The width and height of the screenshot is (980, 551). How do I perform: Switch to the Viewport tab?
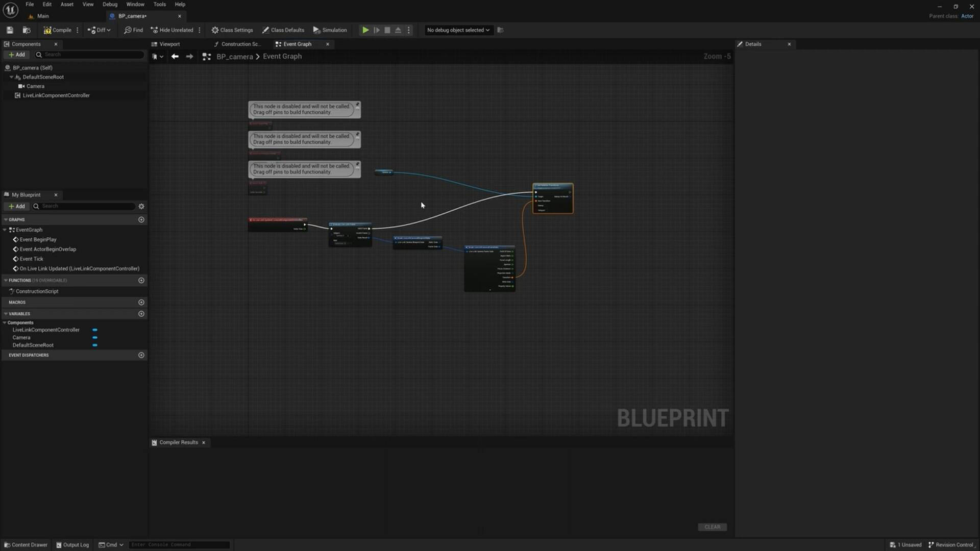169,44
